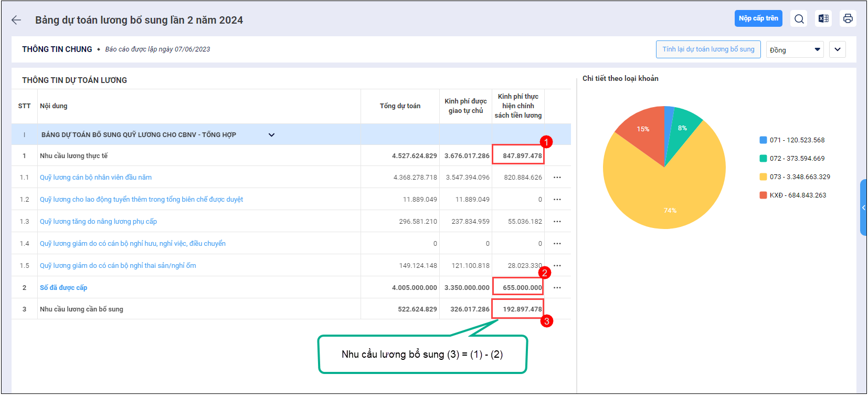868x395 pixels.
Task: Click the value 296.581.210
Action: [418, 222]
